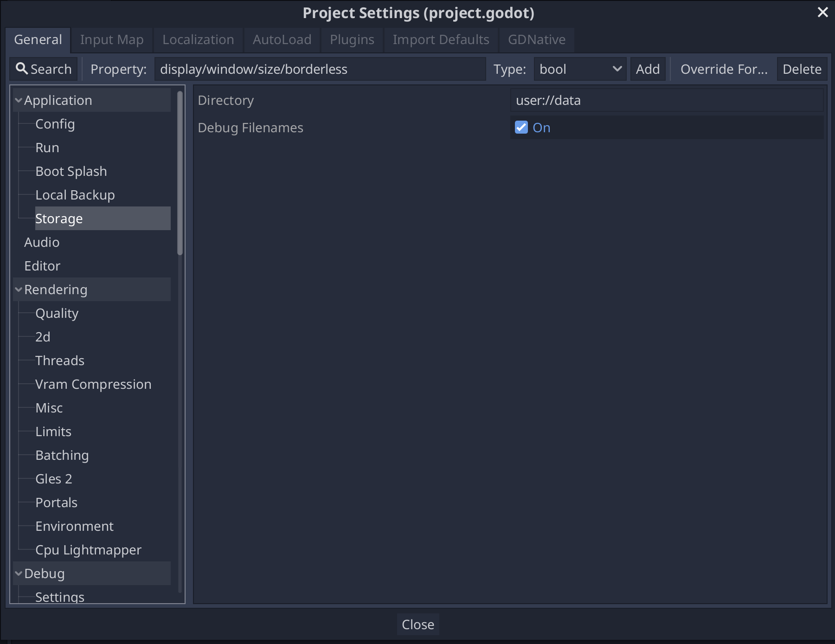Click the Add button
Image resolution: width=835 pixels, height=644 pixels.
(648, 69)
